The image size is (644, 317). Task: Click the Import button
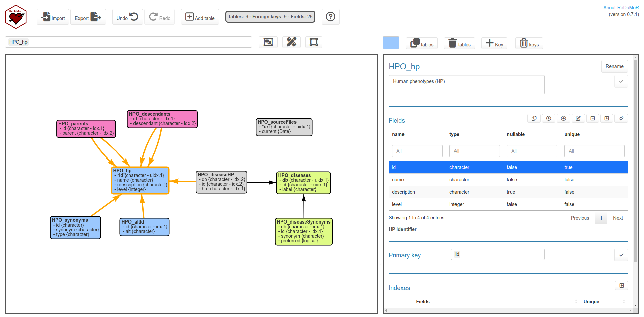(53, 17)
